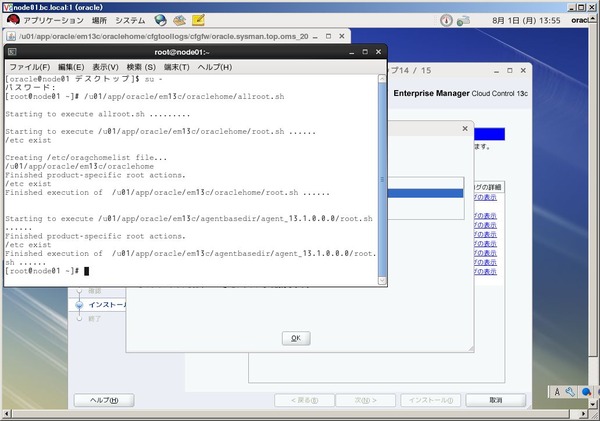Click the VNC horizontal scrollbar left arrow
The image size is (600, 421).
(x=6, y=414)
